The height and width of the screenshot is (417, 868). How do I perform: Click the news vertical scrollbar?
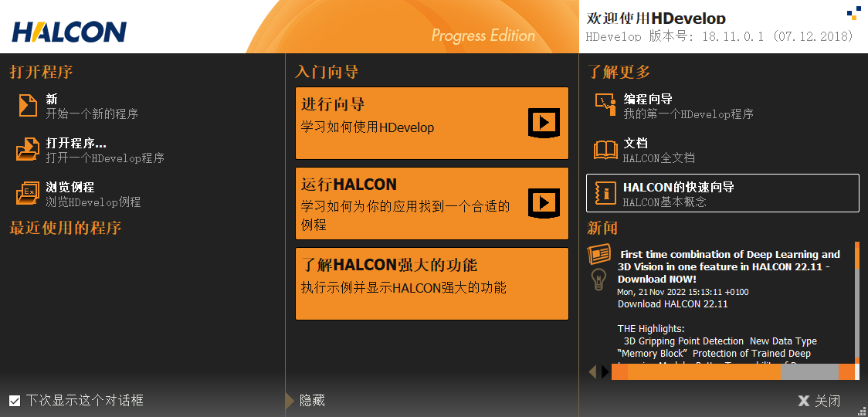tap(857, 302)
